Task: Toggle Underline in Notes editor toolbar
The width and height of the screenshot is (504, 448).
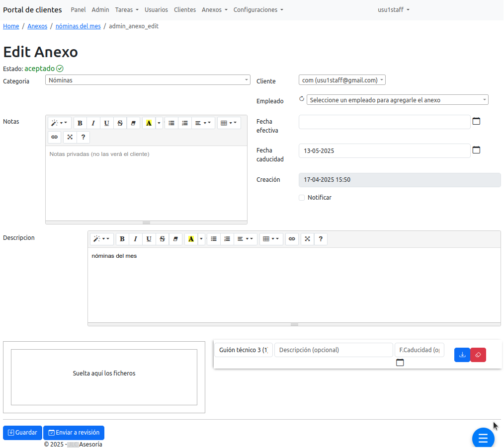Action: (x=107, y=123)
